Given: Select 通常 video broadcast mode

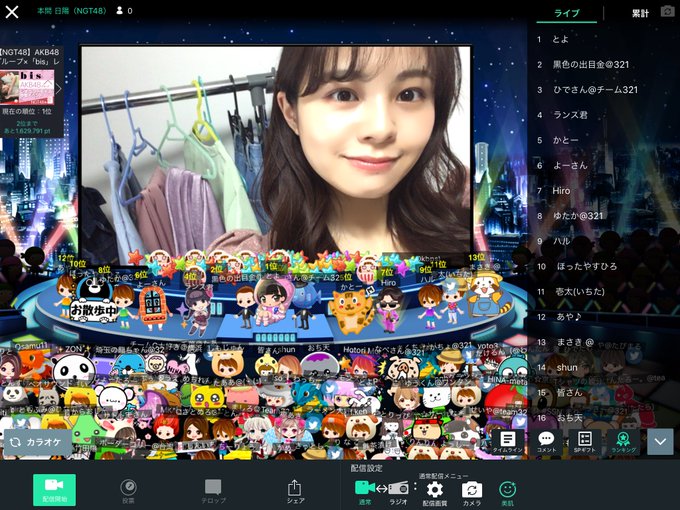Looking at the screenshot, I should pyautogui.click(x=365, y=493).
